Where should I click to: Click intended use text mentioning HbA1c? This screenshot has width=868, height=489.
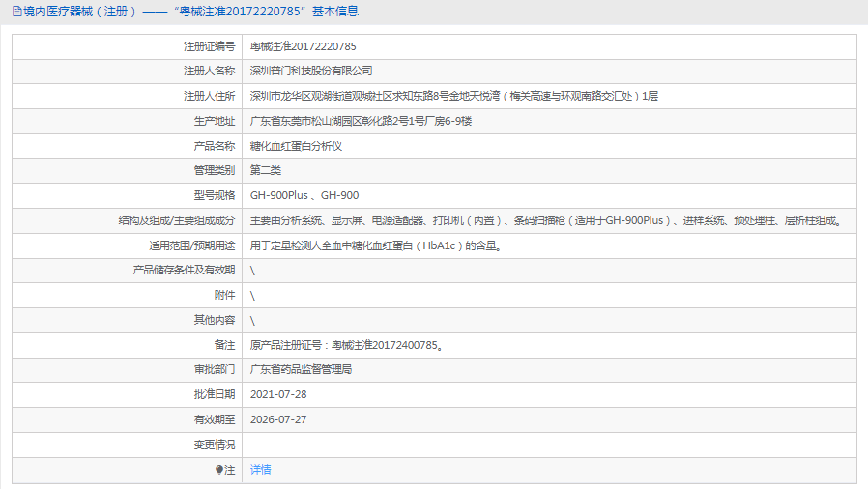(x=378, y=245)
